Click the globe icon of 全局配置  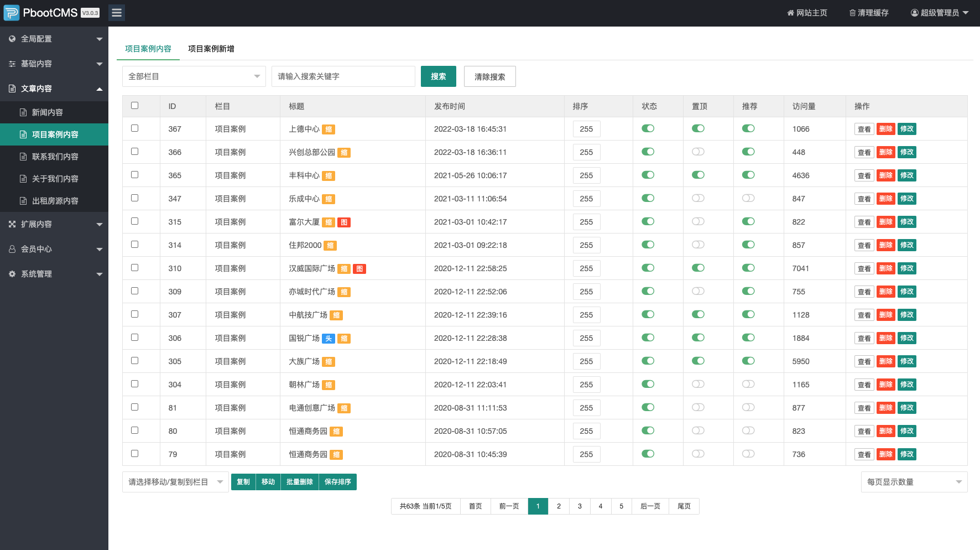pos(12,39)
